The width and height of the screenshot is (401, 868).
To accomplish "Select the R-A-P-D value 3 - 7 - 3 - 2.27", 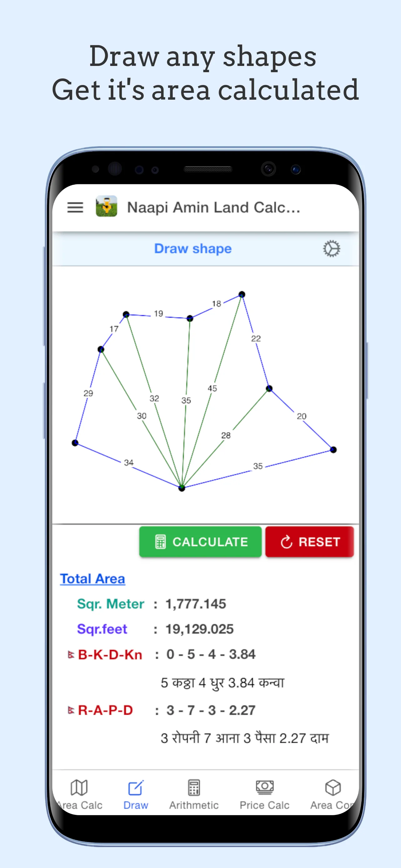I will [211, 710].
